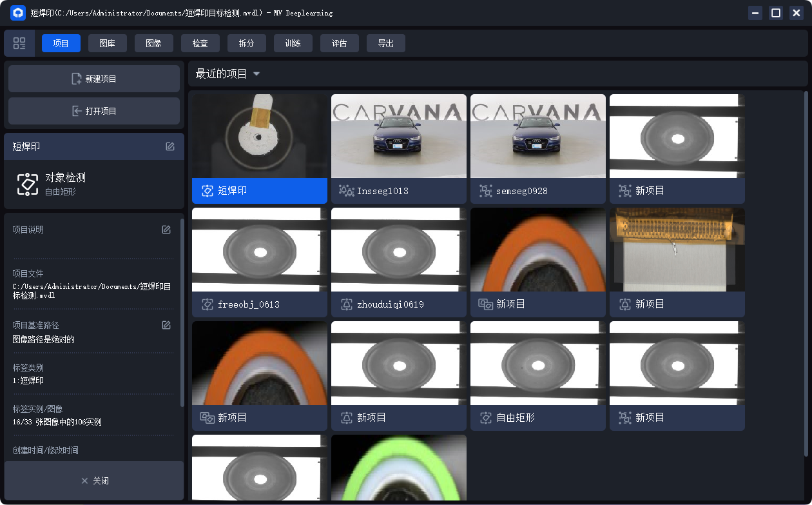Select the 拆分 tab
Viewport: 812px width, 505px height.
click(247, 43)
